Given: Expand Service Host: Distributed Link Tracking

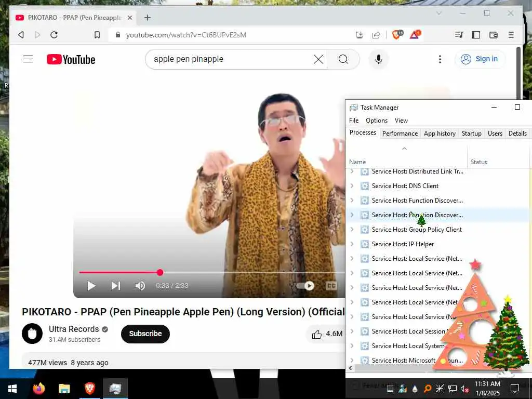Looking at the screenshot, I should 352,171.
